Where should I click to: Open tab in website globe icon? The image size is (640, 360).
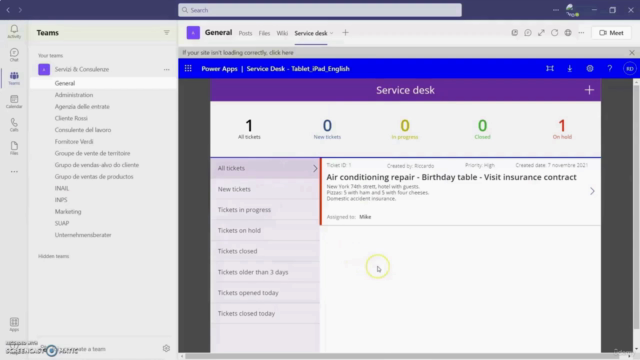(568, 33)
